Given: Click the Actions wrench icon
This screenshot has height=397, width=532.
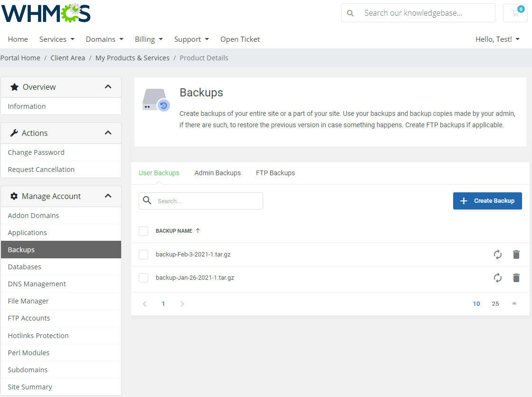Looking at the screenshot, I should pyautogui.click(x=14, y=133).
